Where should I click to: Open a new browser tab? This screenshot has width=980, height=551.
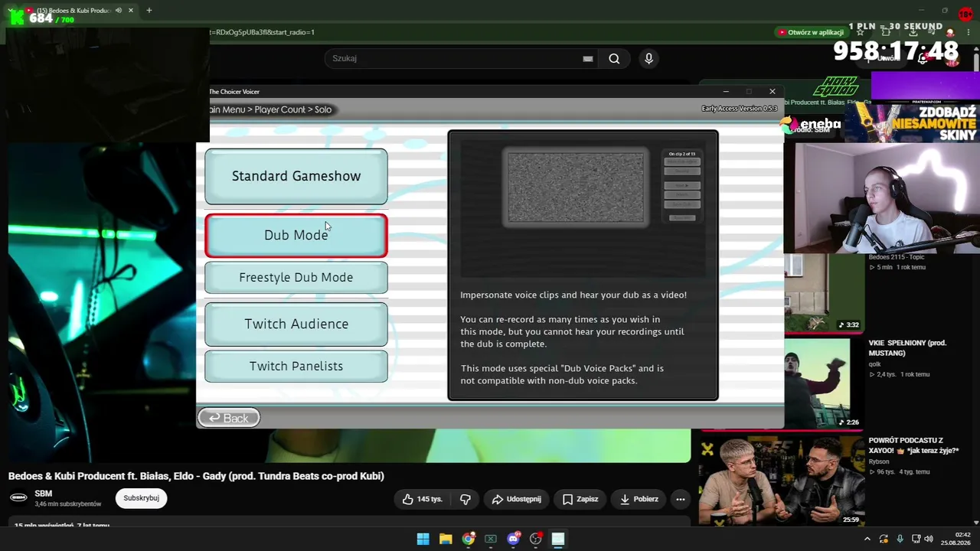click(x=149, y=11)
